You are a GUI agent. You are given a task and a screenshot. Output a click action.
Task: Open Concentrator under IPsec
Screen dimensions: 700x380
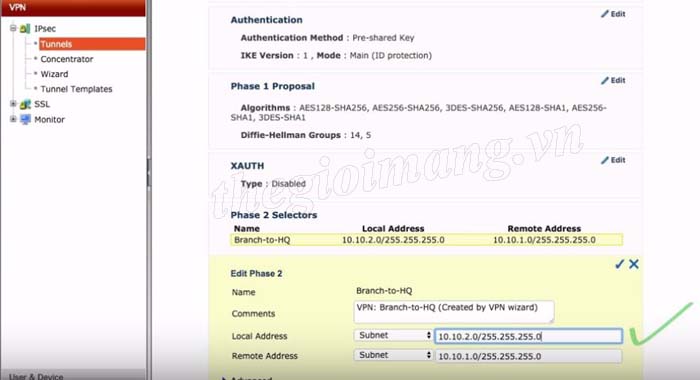(67, 59)
